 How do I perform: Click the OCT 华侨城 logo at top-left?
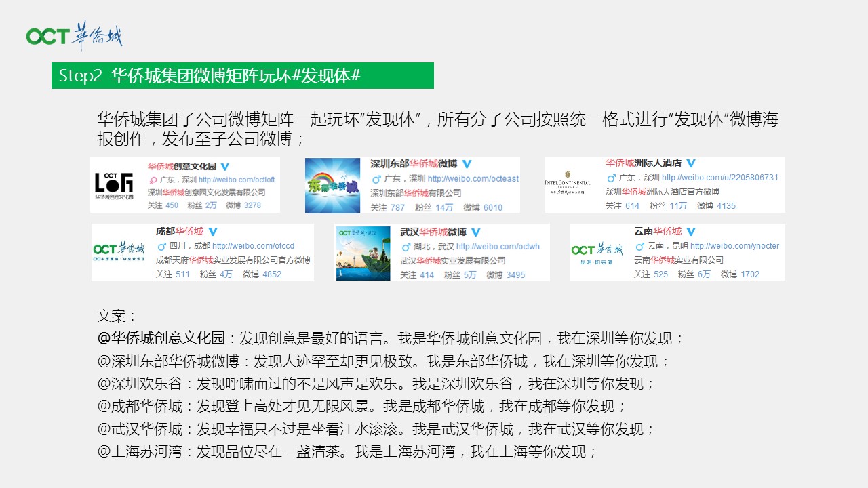point(75,36)
